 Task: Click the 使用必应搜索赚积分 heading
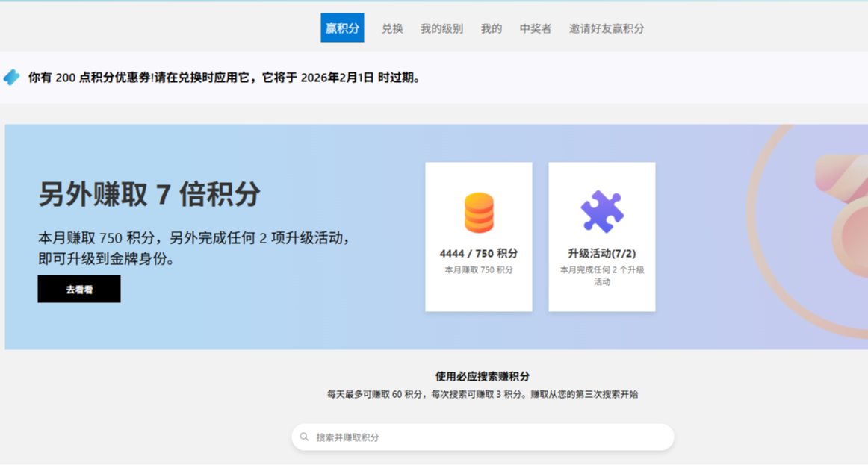click(482, 375)
